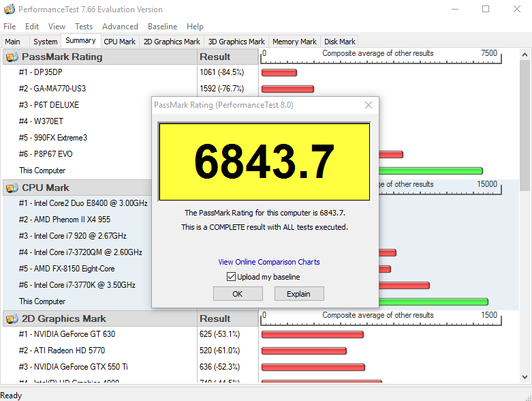This screenshot has height=401, width=532.
Task: Switch to the 3D Graphics Mark tab
Action: click(x=236, y=42)
